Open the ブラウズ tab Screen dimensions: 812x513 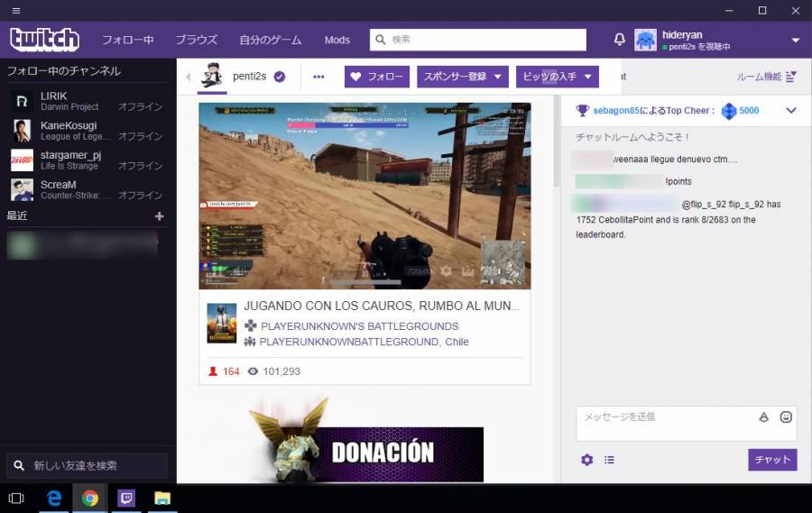[x=197, y=40]
